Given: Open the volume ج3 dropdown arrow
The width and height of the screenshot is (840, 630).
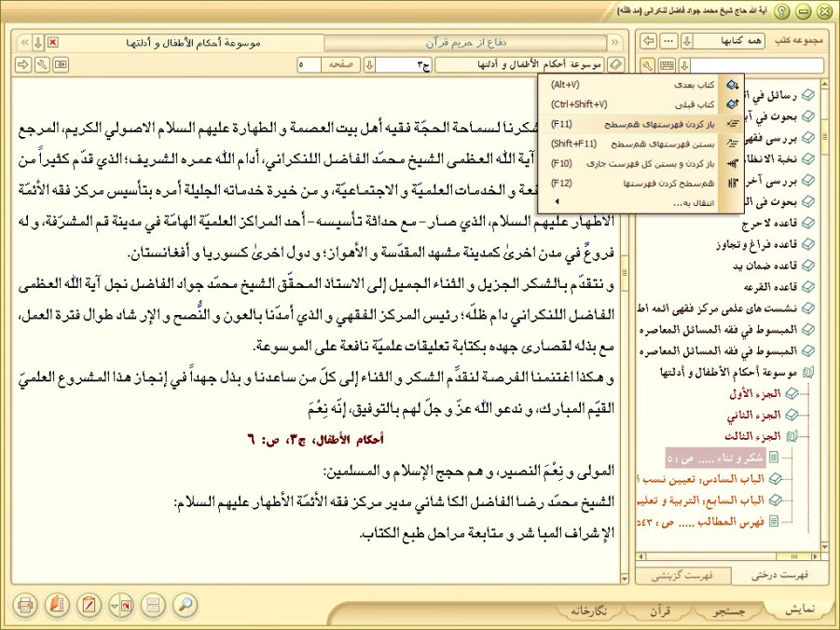Looking at the screenshot, I should coord(369,65).
